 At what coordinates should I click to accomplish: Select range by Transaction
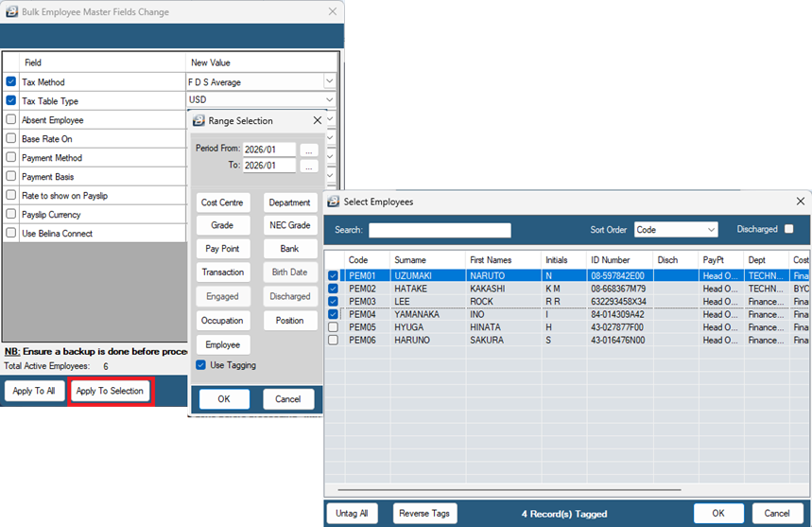point(223,272)
